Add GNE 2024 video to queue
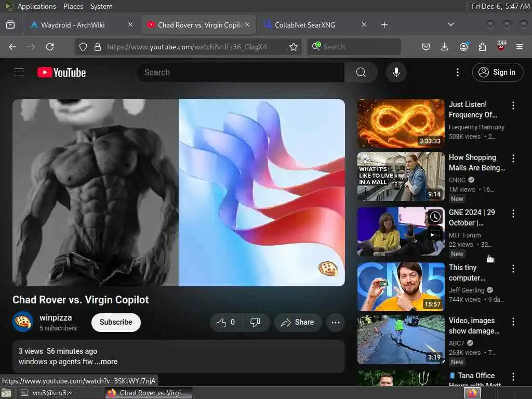532x399 pixels. tap(435, 234)
